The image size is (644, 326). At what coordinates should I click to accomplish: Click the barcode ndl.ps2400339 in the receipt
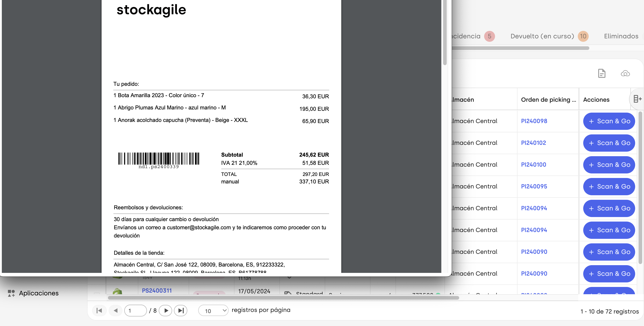[x=159, y=160]
